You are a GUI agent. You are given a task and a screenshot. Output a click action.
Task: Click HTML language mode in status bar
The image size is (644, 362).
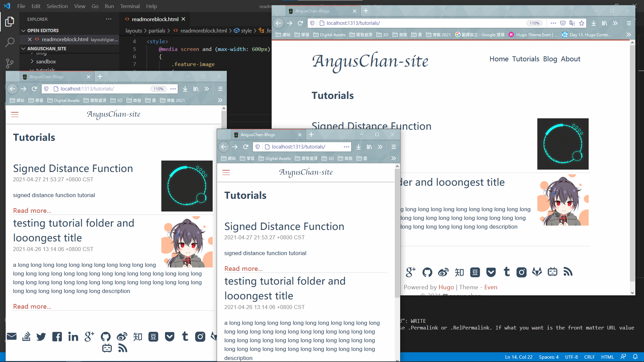click(607, 357)
